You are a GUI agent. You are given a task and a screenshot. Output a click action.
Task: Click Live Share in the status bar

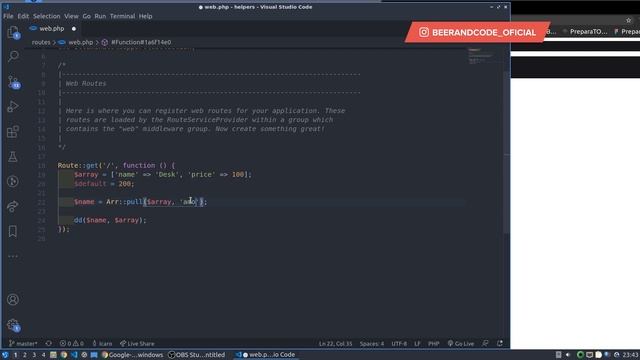[x=137, y=344]
